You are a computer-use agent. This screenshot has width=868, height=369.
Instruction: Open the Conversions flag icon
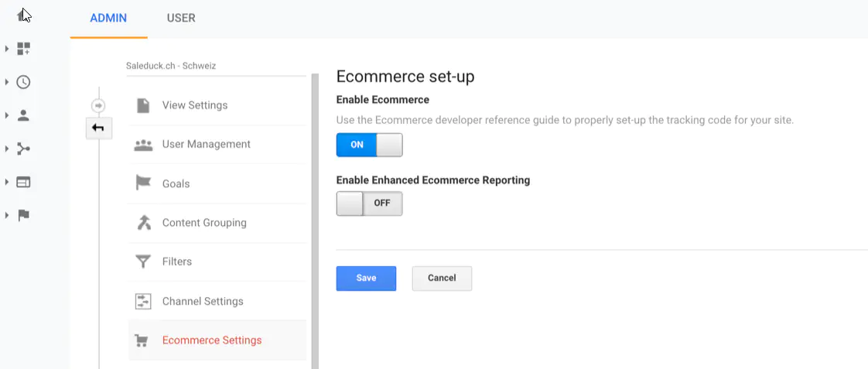23,215
